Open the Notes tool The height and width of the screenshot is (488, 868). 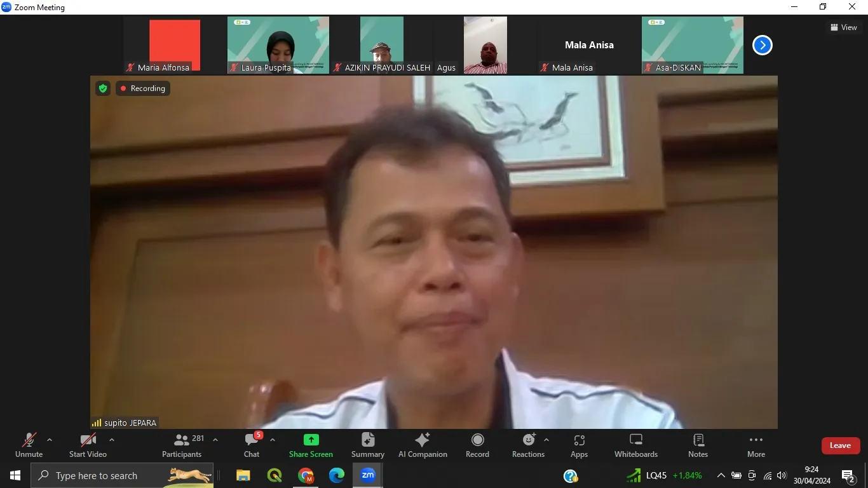(x=698, y=445)
